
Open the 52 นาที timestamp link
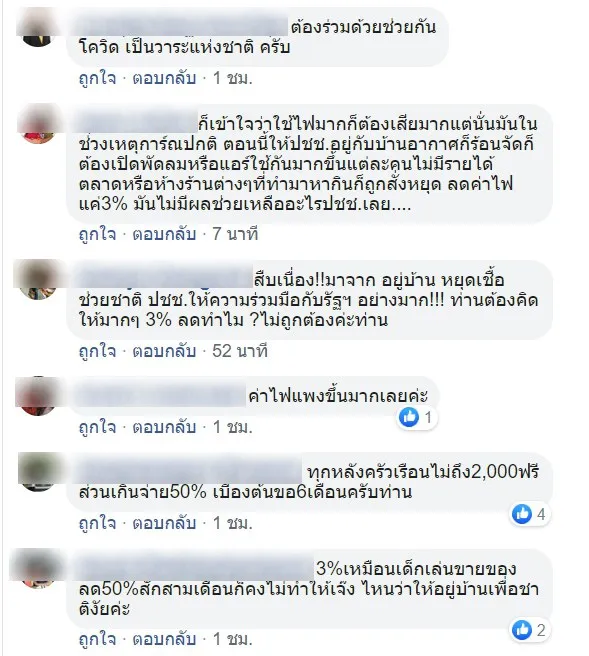[239, 351]
